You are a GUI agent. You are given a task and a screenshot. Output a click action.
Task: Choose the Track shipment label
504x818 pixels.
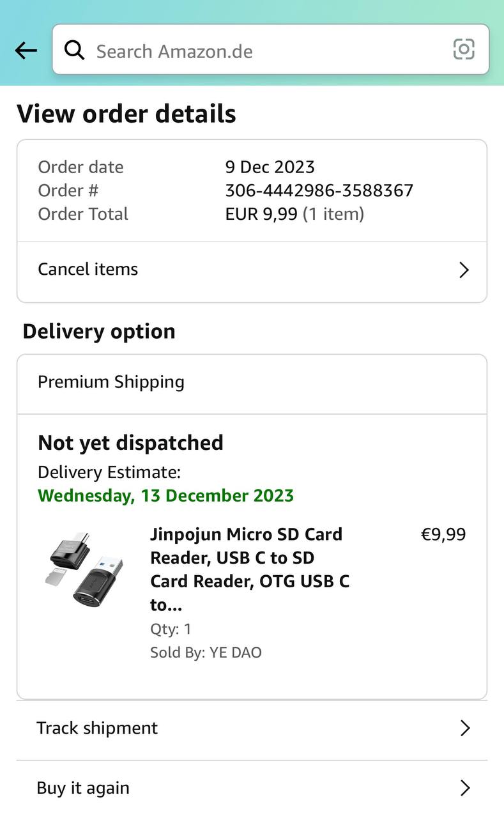97,728
